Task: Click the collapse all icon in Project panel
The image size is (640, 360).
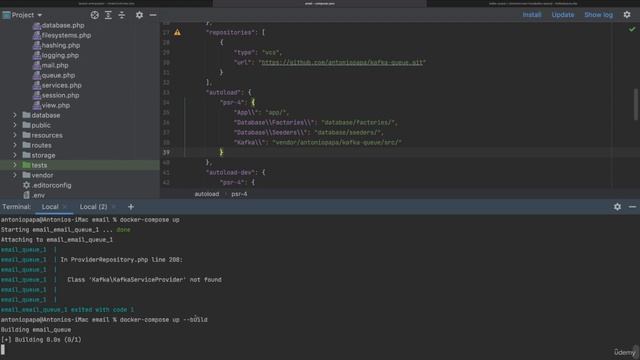Action: [122, 15]
